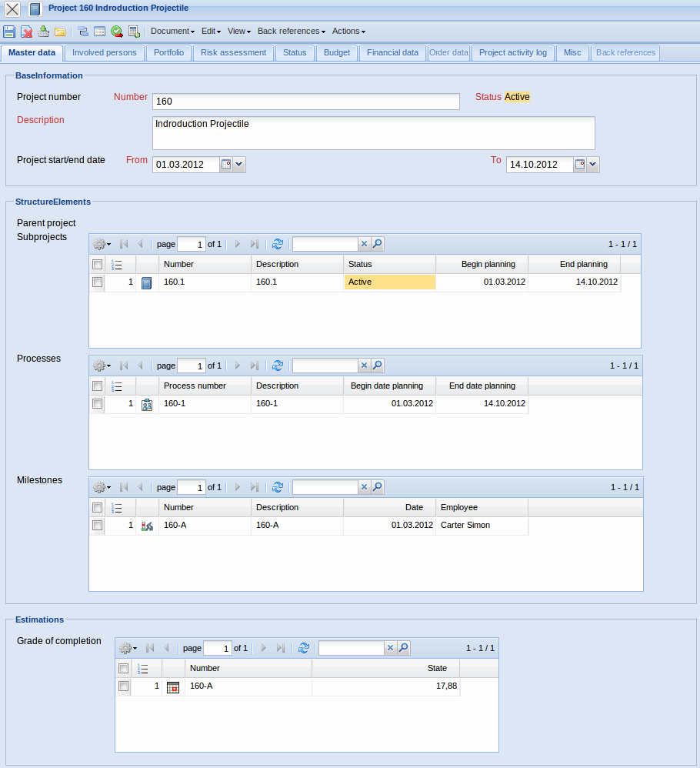Switch to the Risk assessment tab

tap(233, 53)
